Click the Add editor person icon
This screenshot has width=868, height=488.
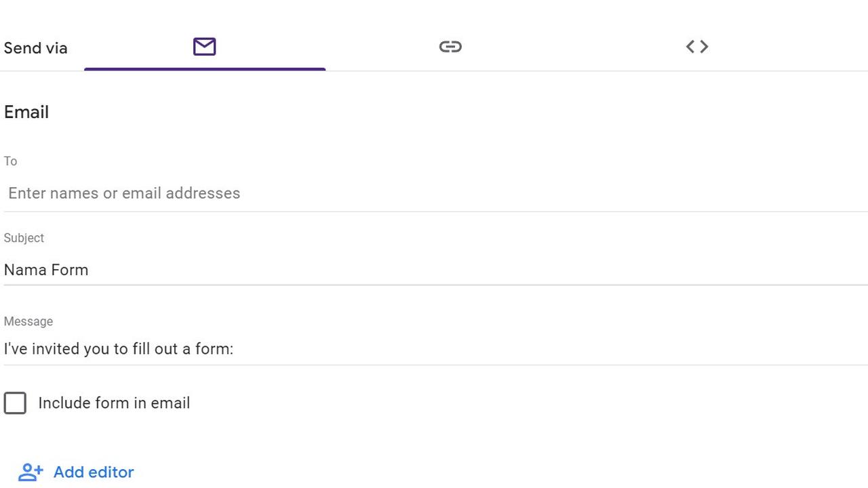pos(31,472)
